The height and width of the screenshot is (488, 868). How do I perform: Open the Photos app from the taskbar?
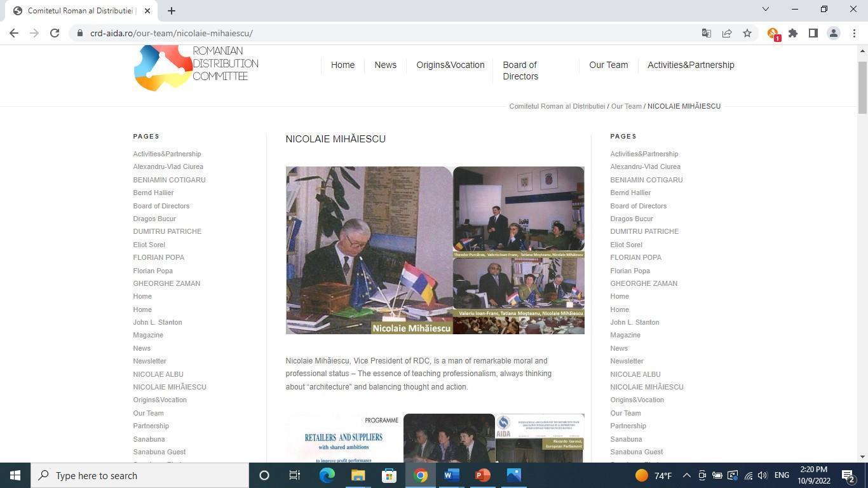click(514, 475)
